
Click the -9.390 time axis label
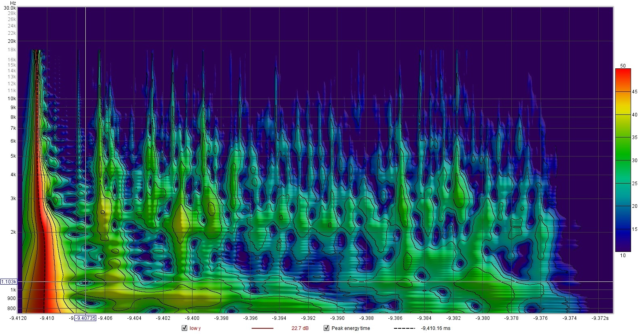[337, 318]
